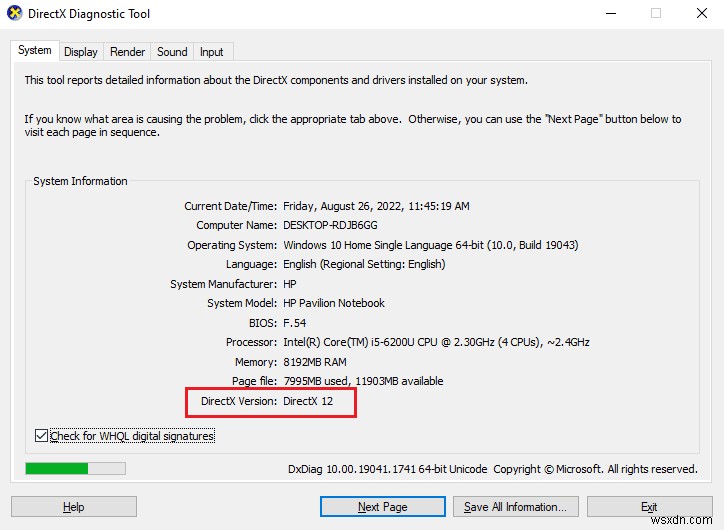Click the HP Pavilion Notebook model value

coord(334,303)
